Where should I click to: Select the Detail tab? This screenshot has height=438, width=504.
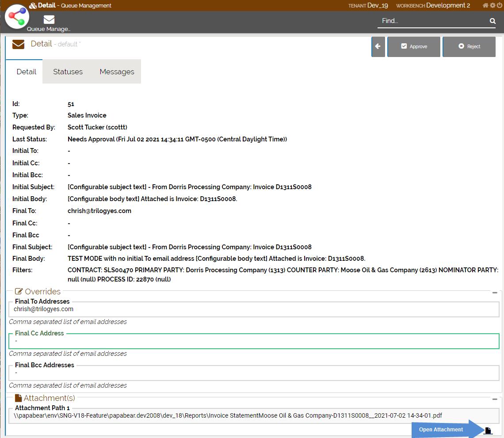point(26,72)
